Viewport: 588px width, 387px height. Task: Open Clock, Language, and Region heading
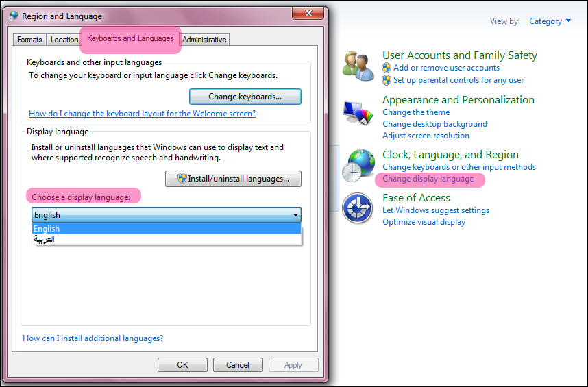450,155
